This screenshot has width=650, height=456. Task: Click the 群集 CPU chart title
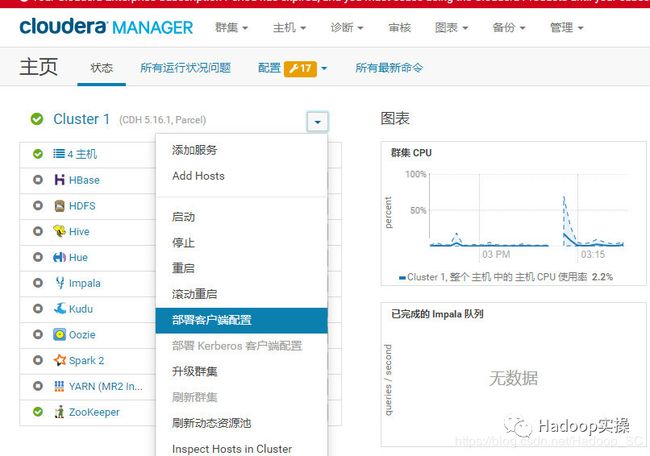411,153
